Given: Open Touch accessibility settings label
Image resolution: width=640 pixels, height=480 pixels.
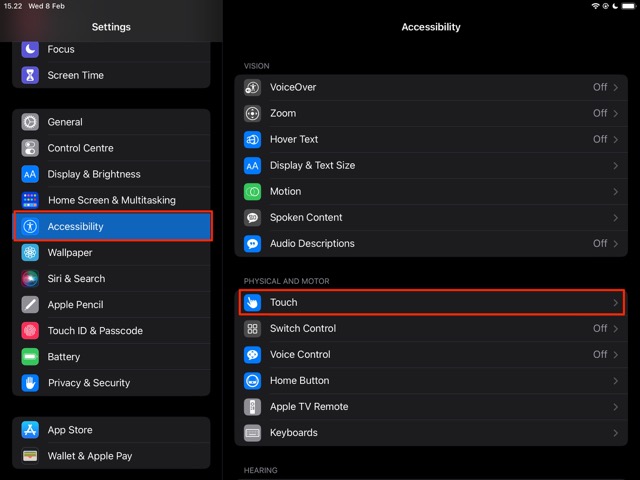Looking at the screenshot, I should point(284,302).
